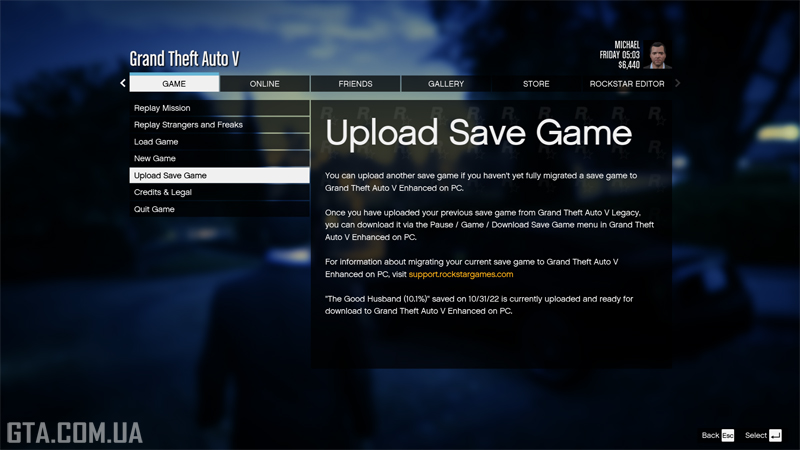Click the $6,440 cash amount
This screenshot has width=800, height=450.
point(629,65)
